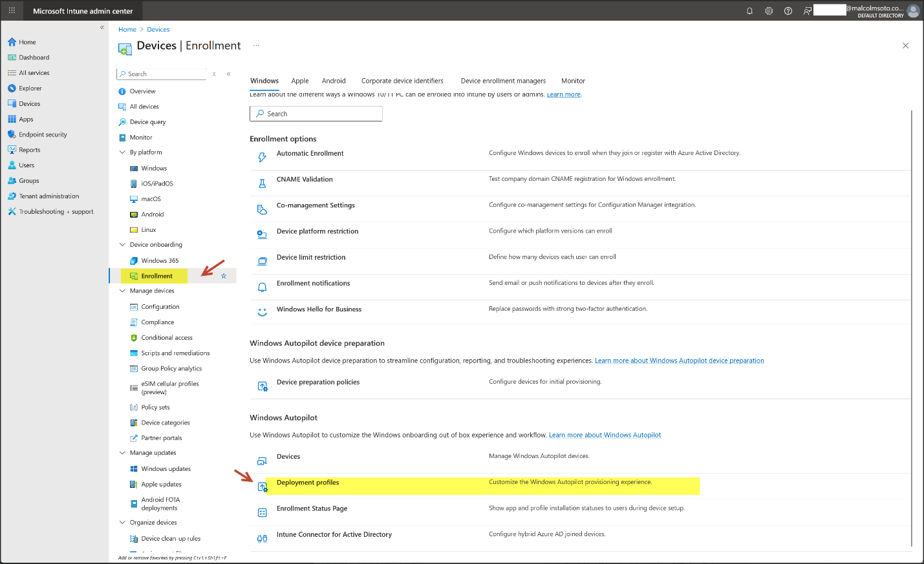Screen dimensions: 924x564
Task: Click Learn more about Windows Autopilot link
Action: point(605,435)
